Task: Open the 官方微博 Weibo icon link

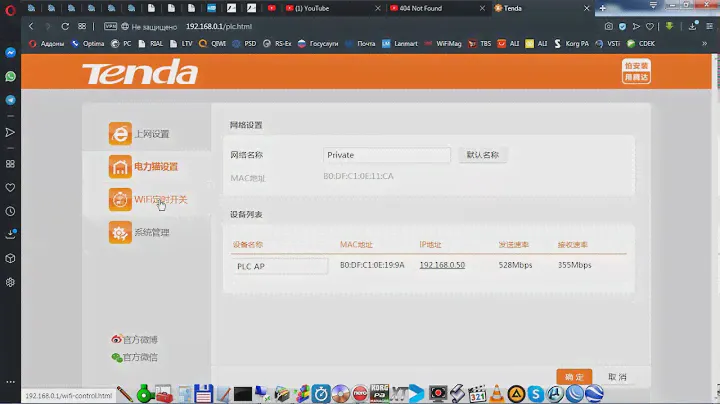Action: click(117, 340)
